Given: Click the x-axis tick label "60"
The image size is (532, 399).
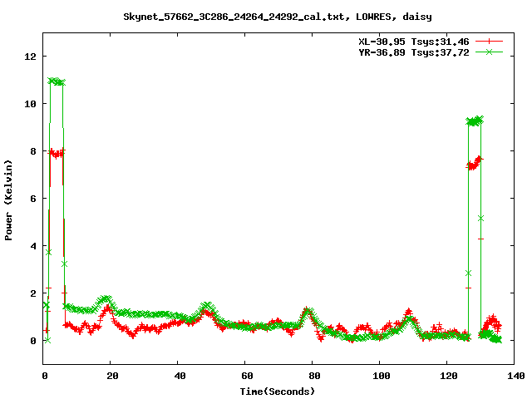Looking at the screenshot, I should (247, 376).
